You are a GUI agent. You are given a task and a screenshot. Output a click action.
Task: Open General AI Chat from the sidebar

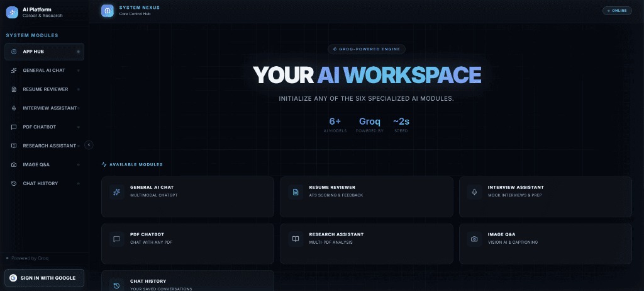point(45,71)
